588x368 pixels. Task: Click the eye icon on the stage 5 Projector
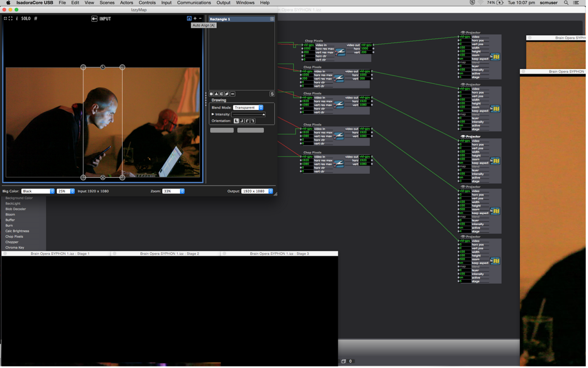pyautogui.click(x=463, y=237)
